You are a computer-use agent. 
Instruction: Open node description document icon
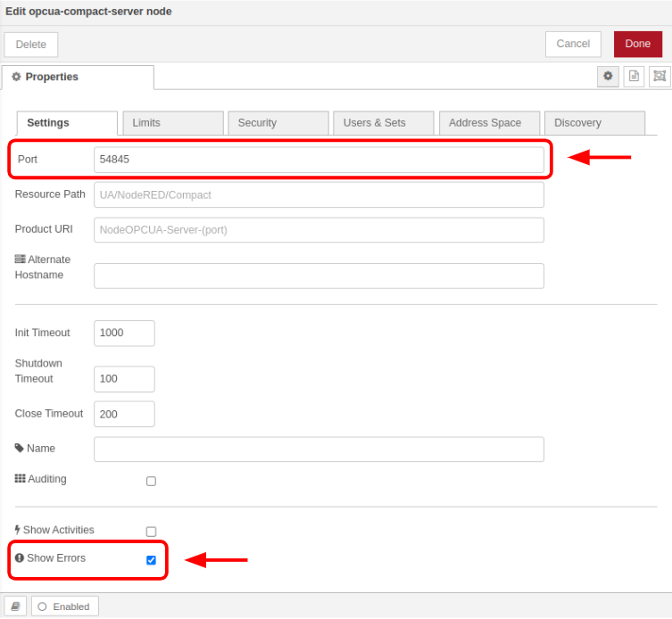(x=634, y=77)
